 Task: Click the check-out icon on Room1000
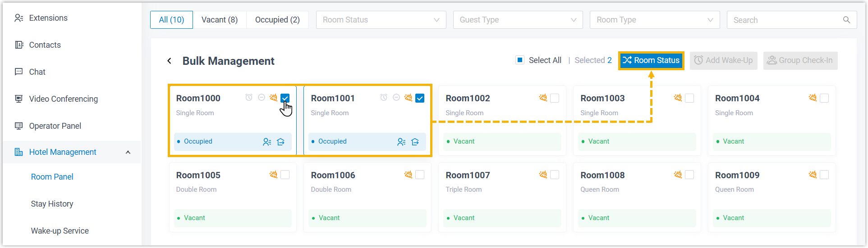click(x=280, y=142)
